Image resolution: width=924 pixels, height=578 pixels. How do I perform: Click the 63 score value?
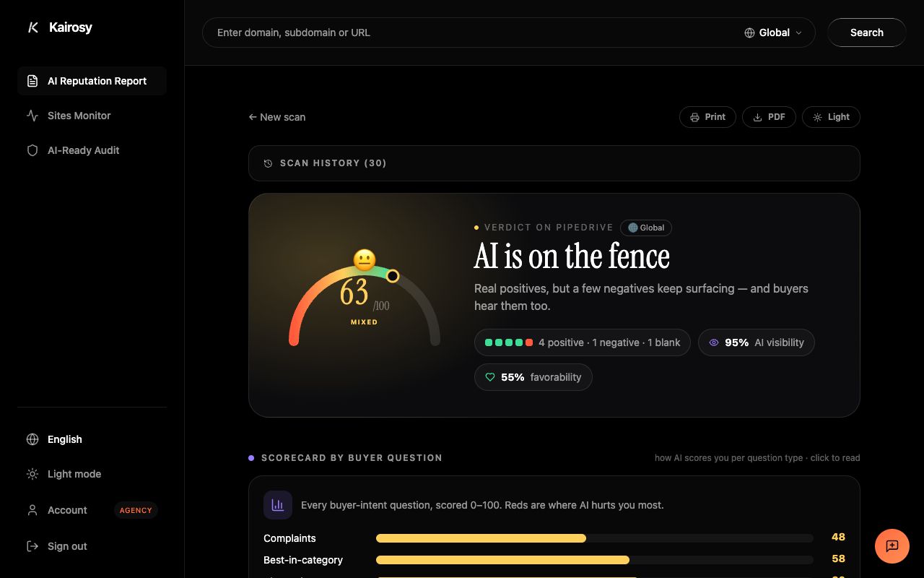pos(354,293)
